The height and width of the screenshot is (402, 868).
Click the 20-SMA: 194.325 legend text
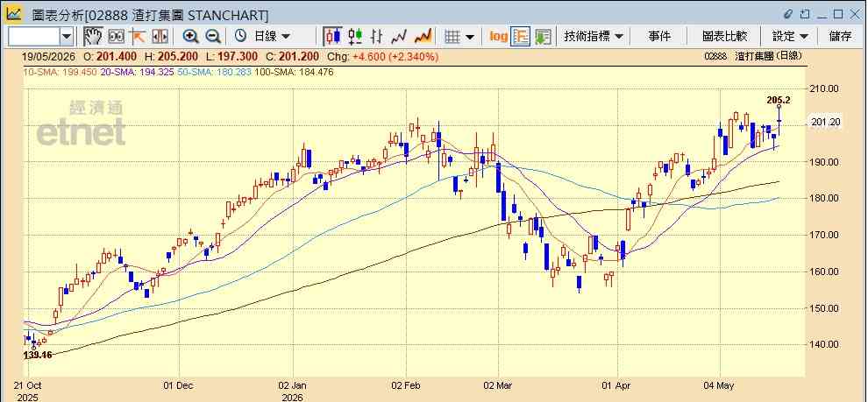tap(136, 72)
